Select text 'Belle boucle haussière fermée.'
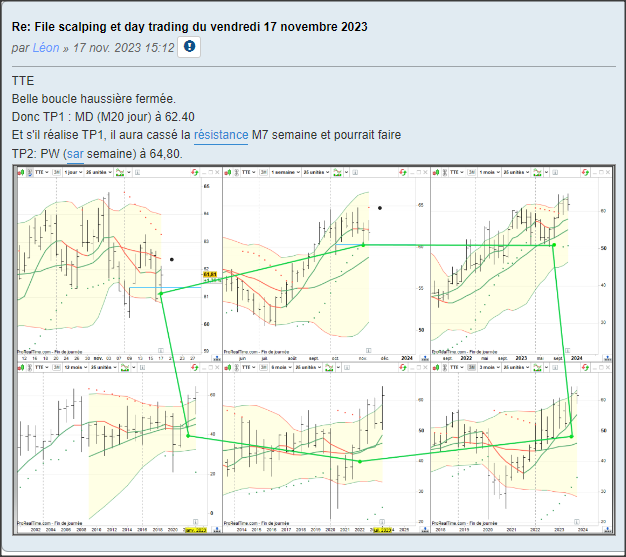The height and width of the screenshot is (557, 626). [x=94, y=99]
